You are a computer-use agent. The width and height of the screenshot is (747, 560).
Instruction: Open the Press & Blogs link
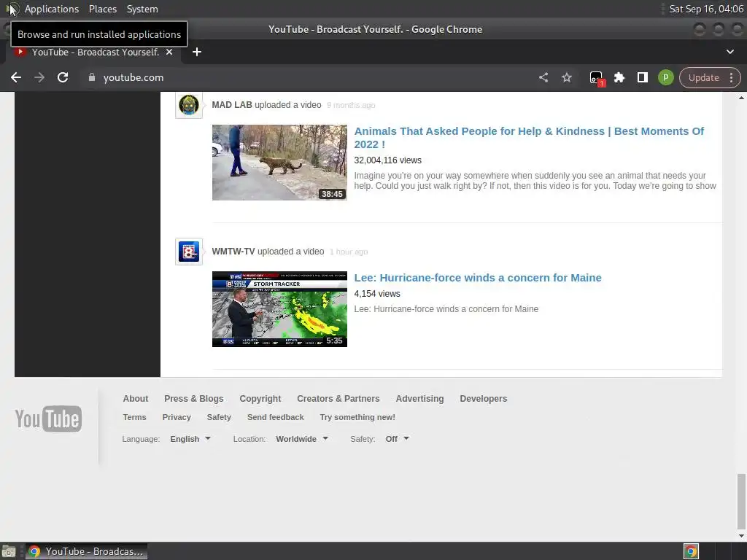pyautogui.click(x=193, y=399)
